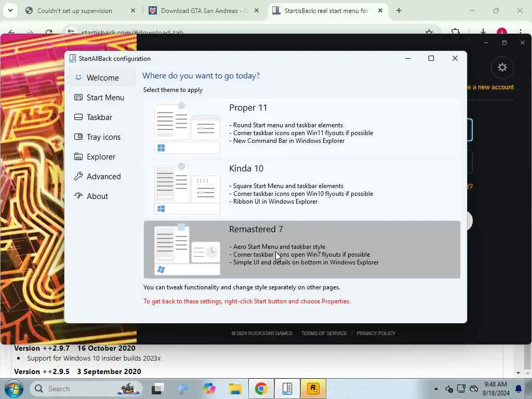Click the Taskbar sidebar icon
Viewport: 532px width, 399px height.
[x=78, y=117]
